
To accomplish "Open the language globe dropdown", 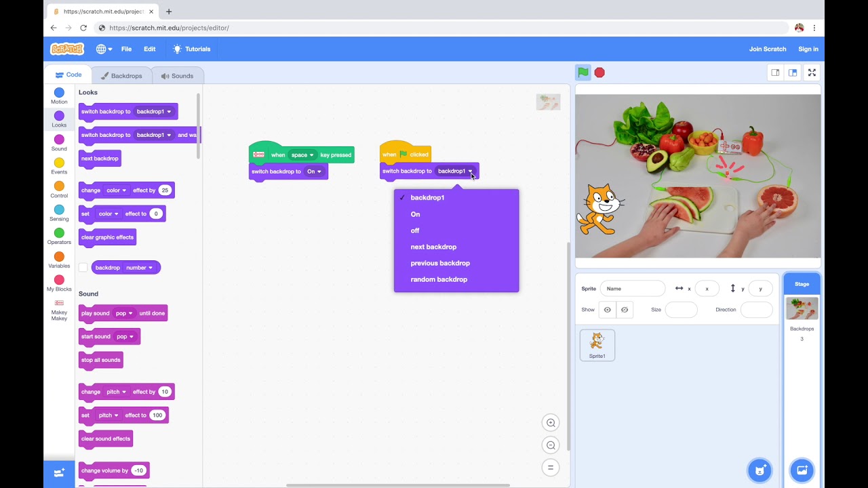I will coord(104,49).
